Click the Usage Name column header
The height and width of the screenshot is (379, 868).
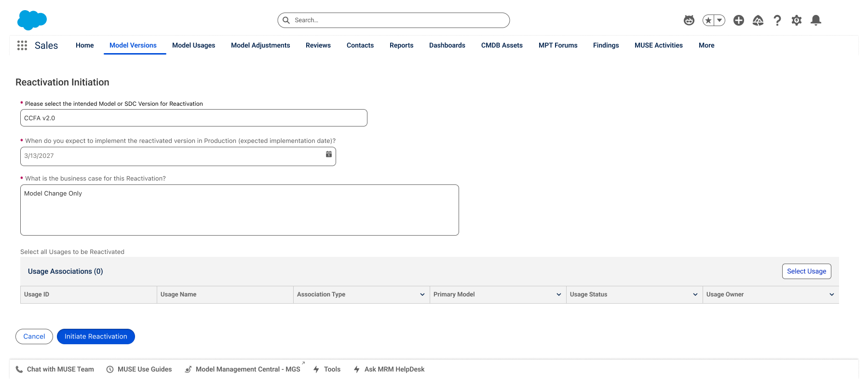225,295
